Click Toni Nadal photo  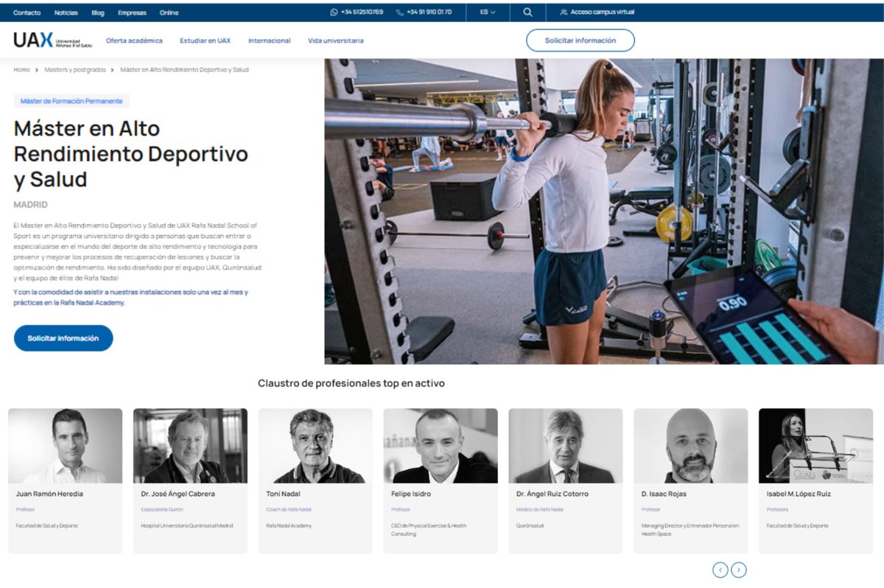point(315,446)
